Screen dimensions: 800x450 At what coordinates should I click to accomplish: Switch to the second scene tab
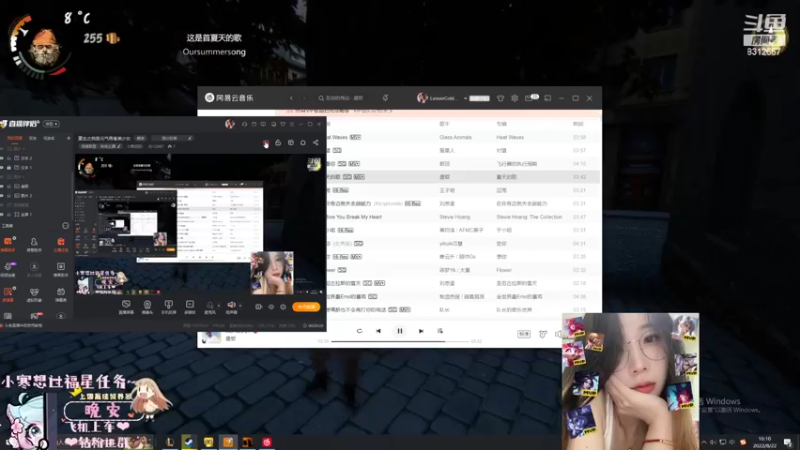coord(33,138)
